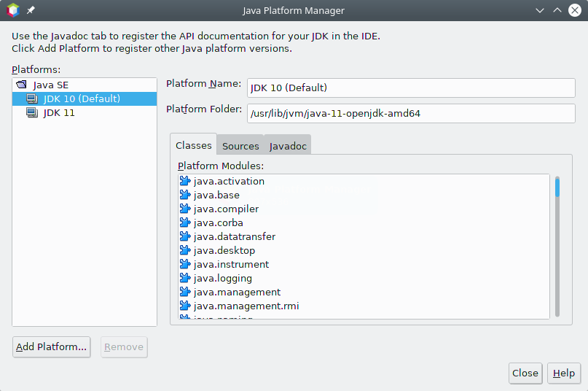Image resolution: width=588 pixels, height=391 pixels.
Task: Select JDK 10 (Default) platform
Action: click(x=85, y=98)
